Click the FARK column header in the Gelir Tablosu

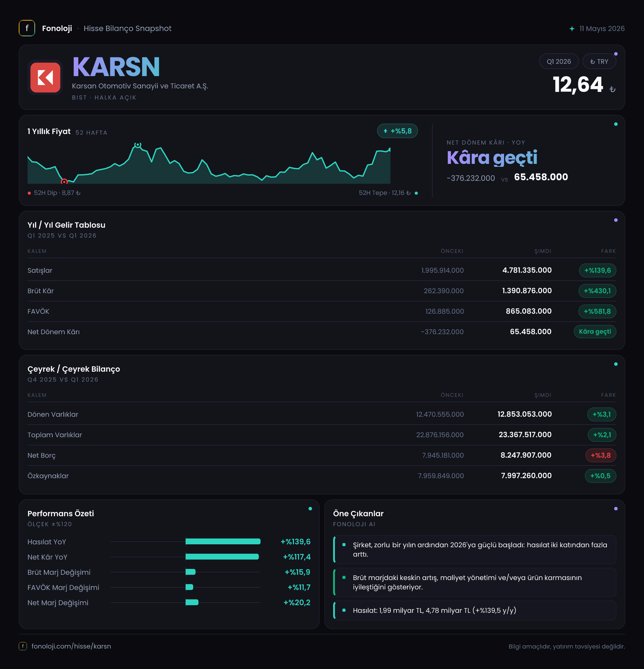[x=609, y=251]
